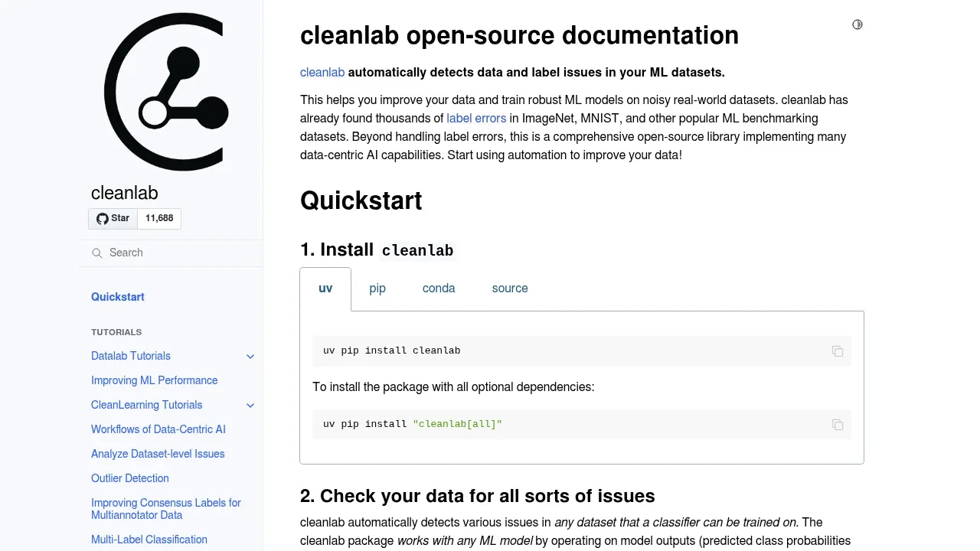Open Improving Consensus Labels for Multiannotator Data
980x551 pixels.
point(166,509)
